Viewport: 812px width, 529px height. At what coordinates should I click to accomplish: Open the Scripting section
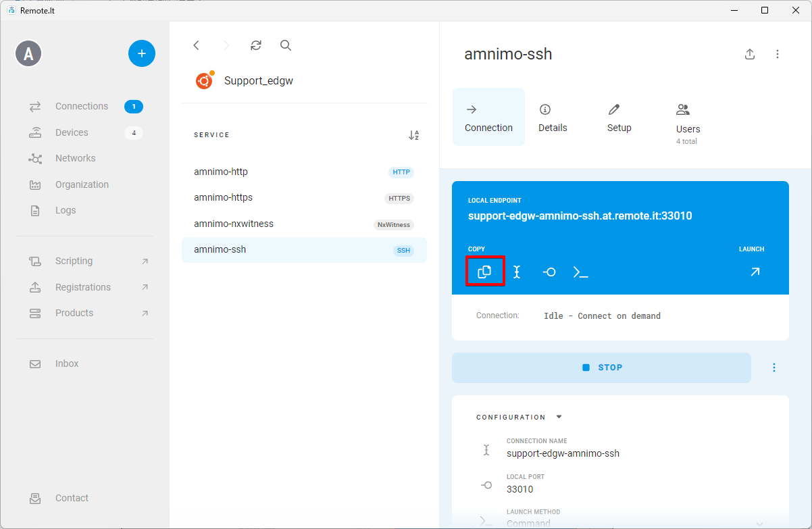(x=74, y=261)
